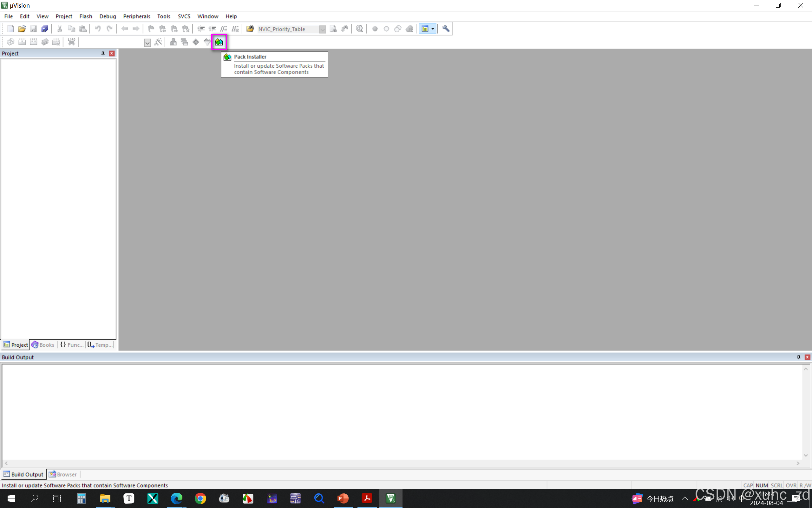The width and height of the screenshot is (812, 508).
Task: Open the Help menu
Action: [231, 16]
